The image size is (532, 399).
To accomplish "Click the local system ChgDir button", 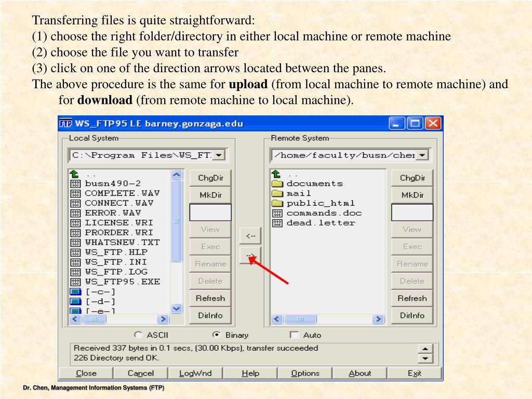I will click(x=210, y=178).
